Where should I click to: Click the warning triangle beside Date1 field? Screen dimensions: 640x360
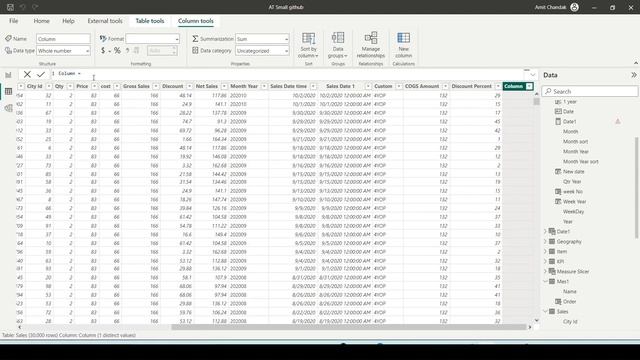point(618,121)
